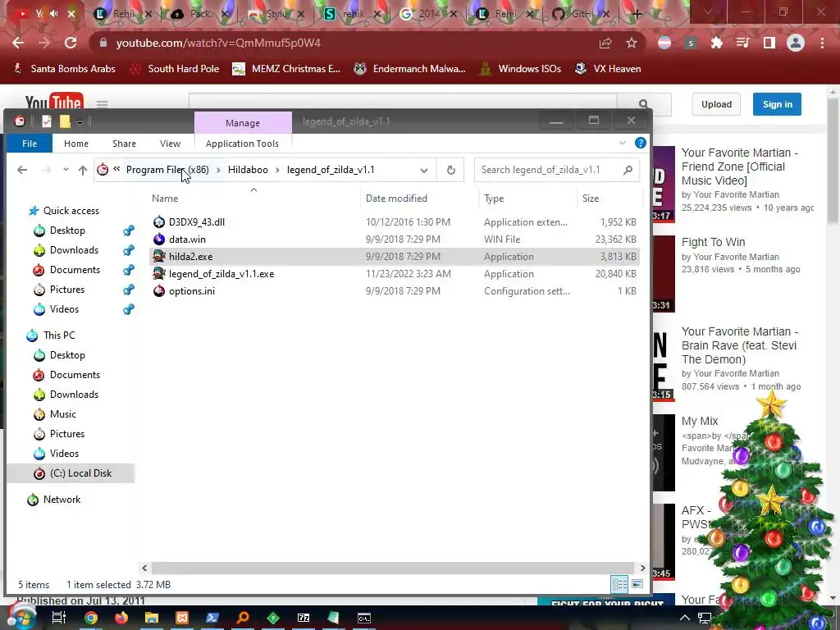
Task: Click the options.ini file icon
Action: click(x=159, y=291)
